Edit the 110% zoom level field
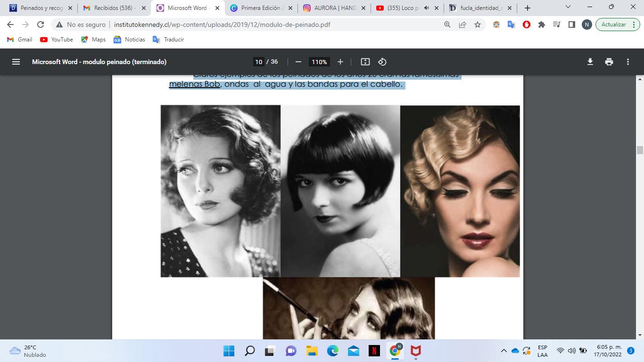644x362 pixels. pos(319,62)
